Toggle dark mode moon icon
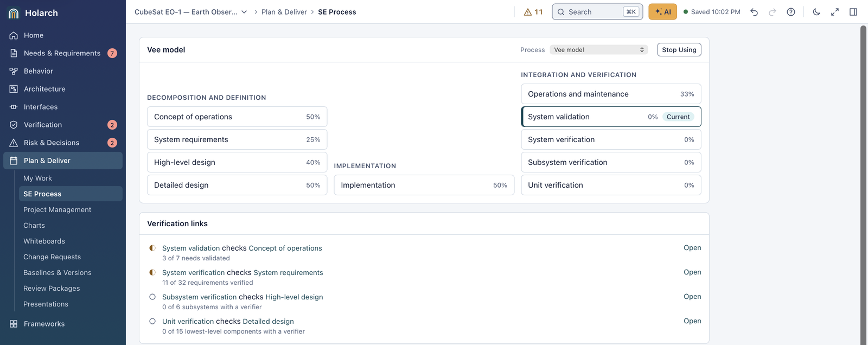This screenshot has width=868, height=345. (816, 12)
